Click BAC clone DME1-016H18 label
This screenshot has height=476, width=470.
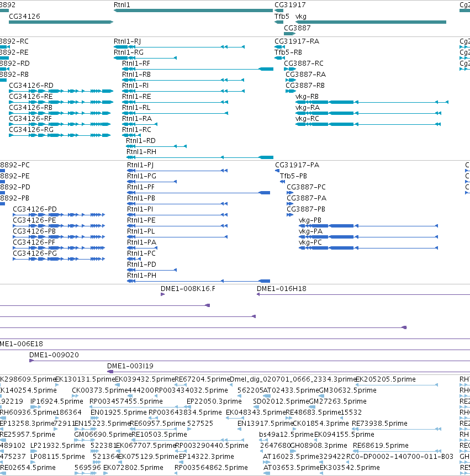click(x=282, y=289)
